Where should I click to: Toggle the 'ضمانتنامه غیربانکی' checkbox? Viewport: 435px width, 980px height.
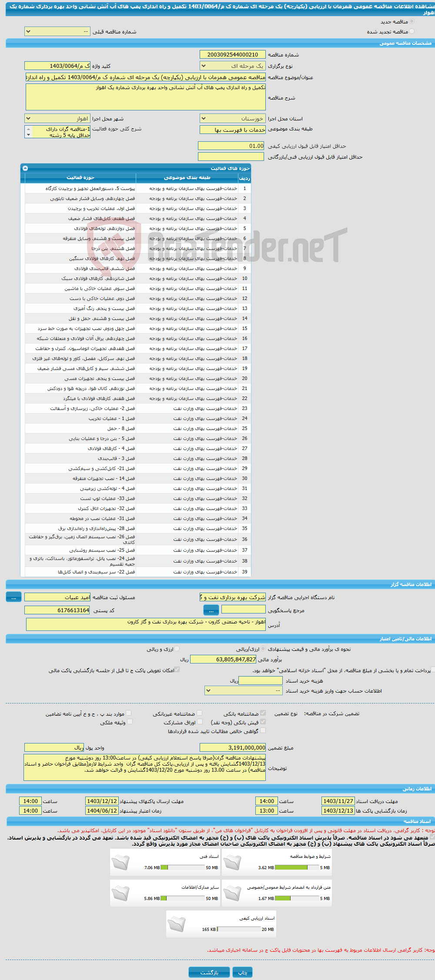[x=200, y=713]
